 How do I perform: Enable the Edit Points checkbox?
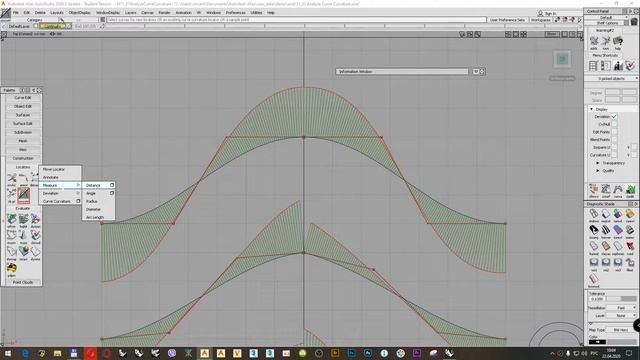coord(614,132)
